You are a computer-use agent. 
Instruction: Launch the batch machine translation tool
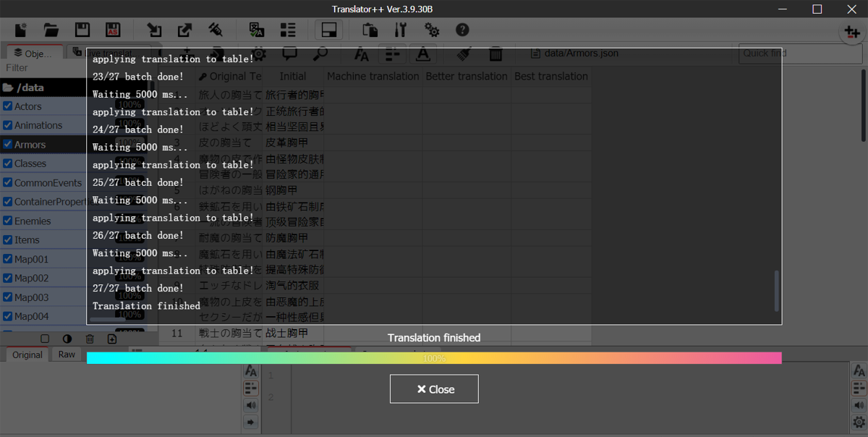[x=256, y=30]
